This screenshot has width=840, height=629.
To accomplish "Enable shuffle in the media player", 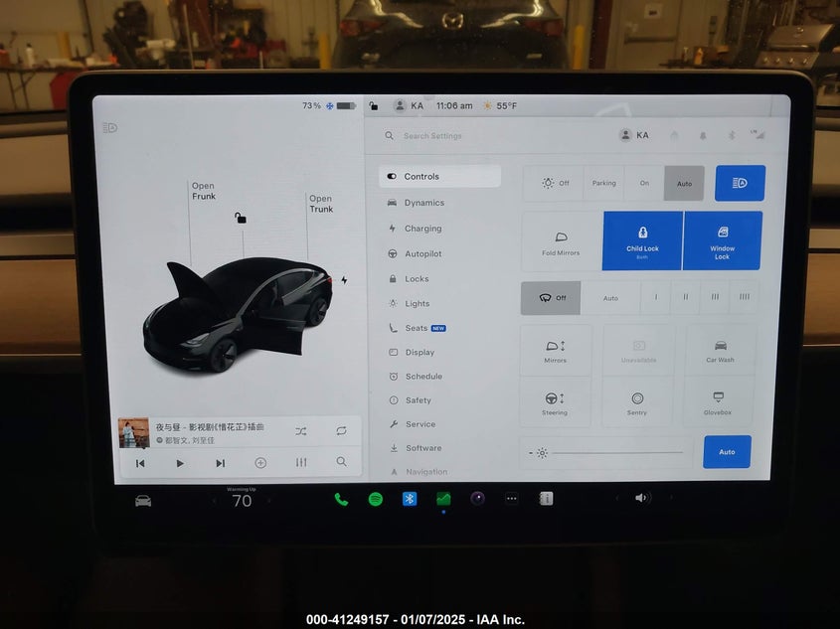I will click(301, 431).
